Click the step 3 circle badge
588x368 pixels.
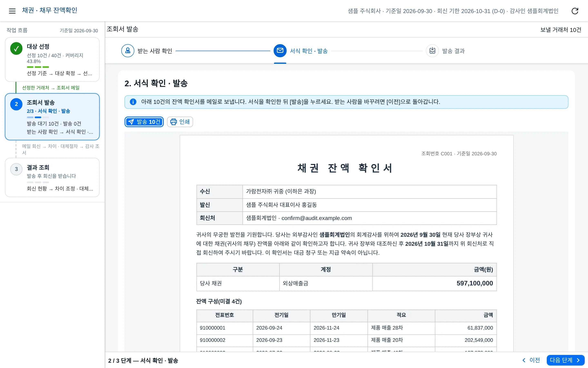16,169
